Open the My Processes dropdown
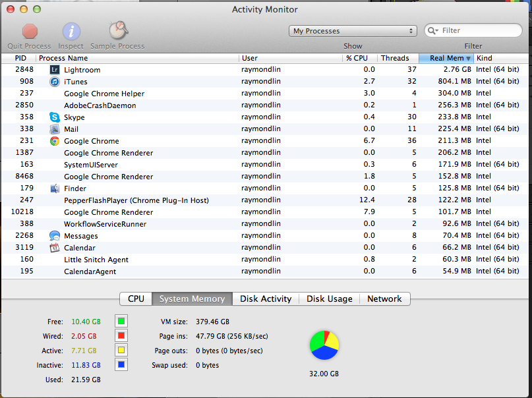The width and height of the screenshot is (532, 398). point(353,31)
